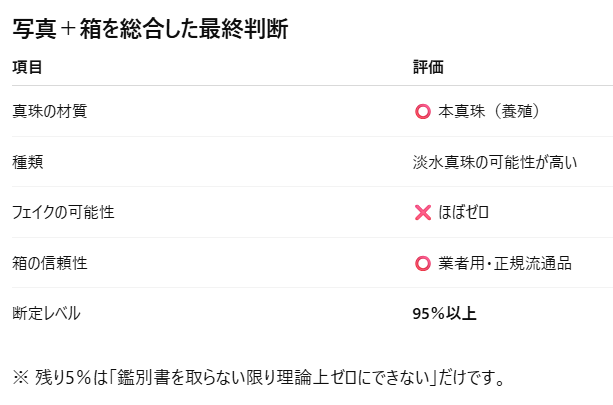Click だけです at the footnote end

tap(469, 378)
